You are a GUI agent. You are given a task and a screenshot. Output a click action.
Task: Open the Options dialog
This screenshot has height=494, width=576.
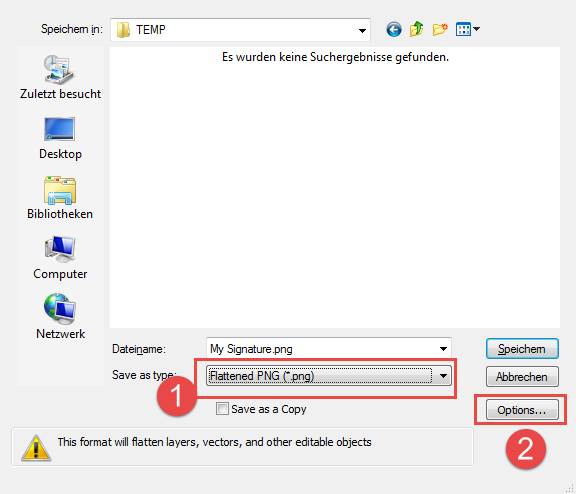coord(522,410)
